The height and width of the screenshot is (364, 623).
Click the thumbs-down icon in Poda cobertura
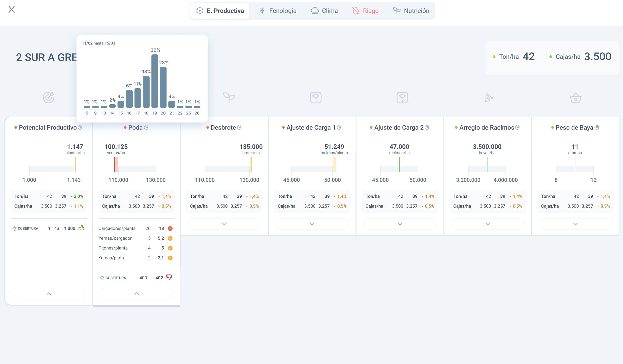tap(169, 277)
